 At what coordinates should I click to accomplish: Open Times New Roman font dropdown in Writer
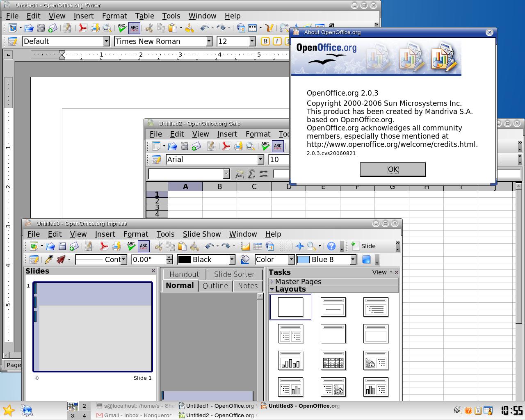pos(209,41)
